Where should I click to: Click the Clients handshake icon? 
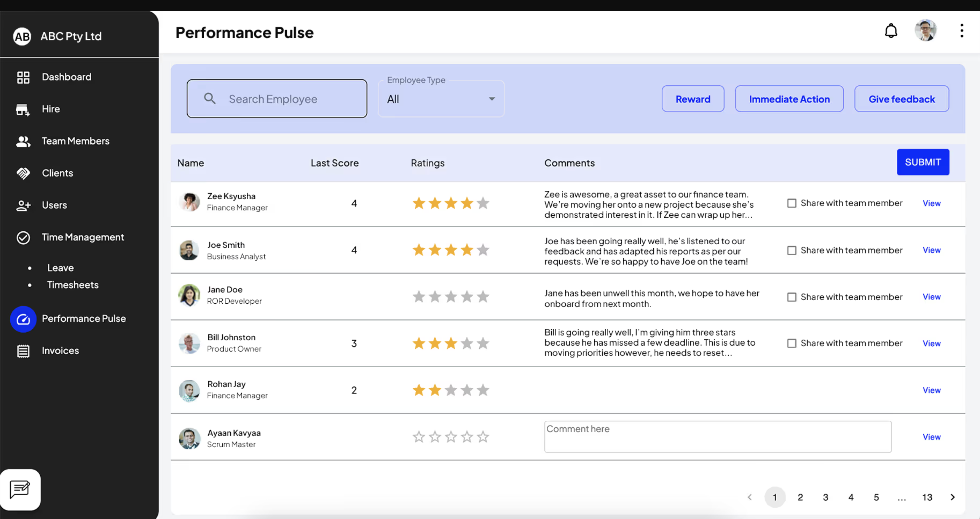point(23,173)
